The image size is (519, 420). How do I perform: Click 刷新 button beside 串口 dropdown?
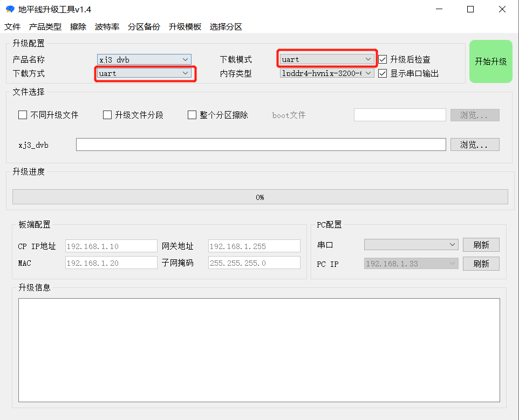481,245
